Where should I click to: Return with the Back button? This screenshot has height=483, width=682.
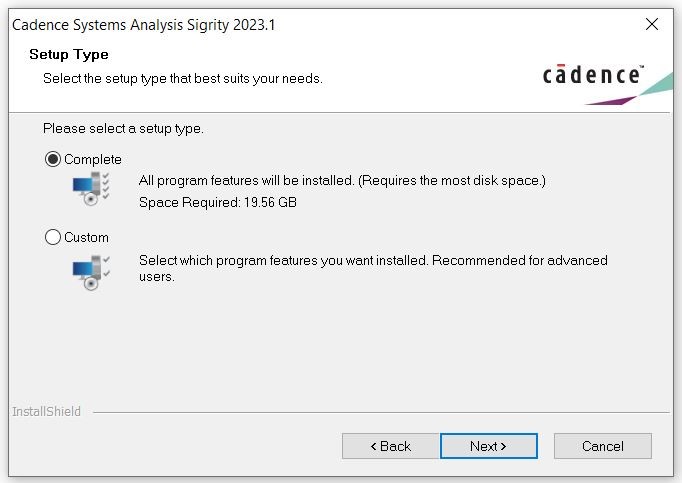coord(391,446)
